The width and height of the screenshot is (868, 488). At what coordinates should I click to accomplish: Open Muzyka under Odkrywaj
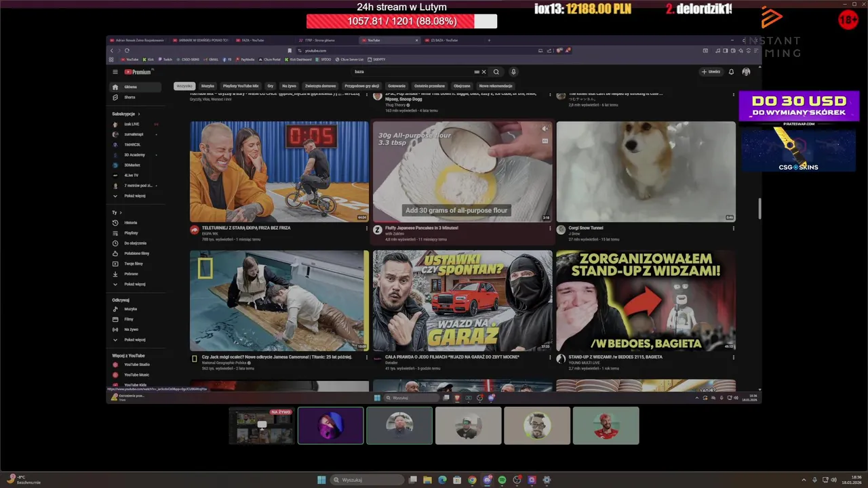click(136, 309)
